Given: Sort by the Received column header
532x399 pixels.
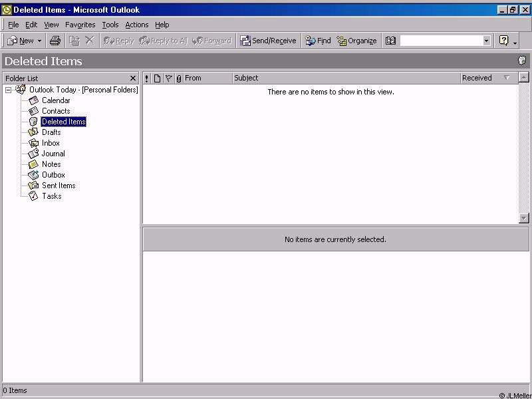Looking at the screenshot, I should coord(489,78).
